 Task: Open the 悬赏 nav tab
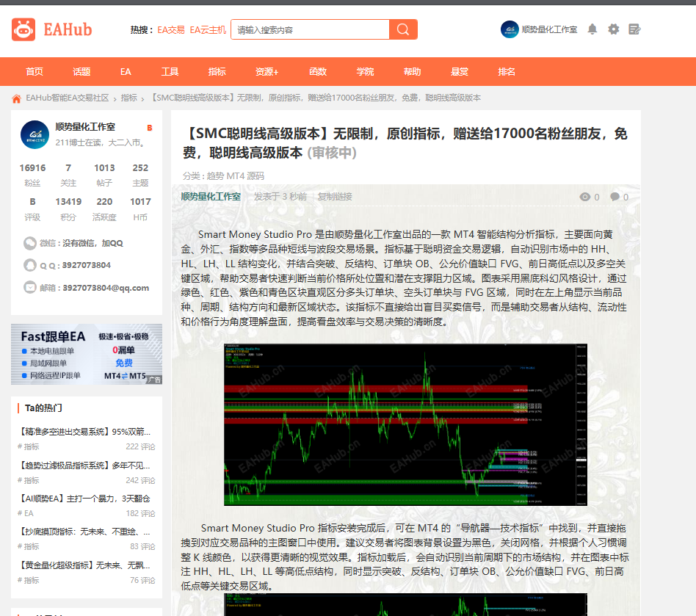[459, 71]
